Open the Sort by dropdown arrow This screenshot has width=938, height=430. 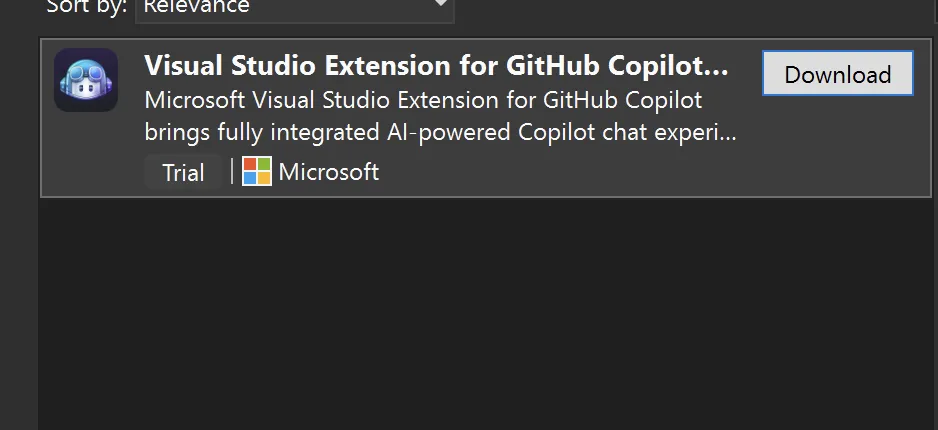coord(440,6)
